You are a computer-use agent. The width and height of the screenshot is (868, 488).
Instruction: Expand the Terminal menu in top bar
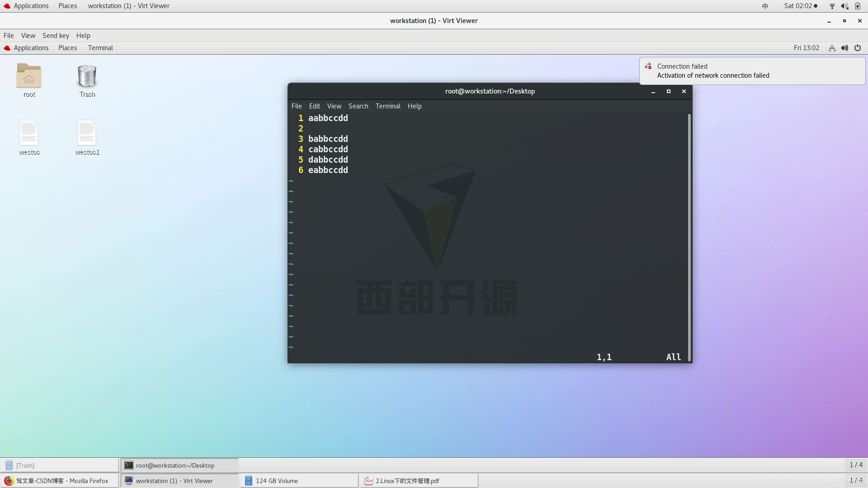(387, 105)
